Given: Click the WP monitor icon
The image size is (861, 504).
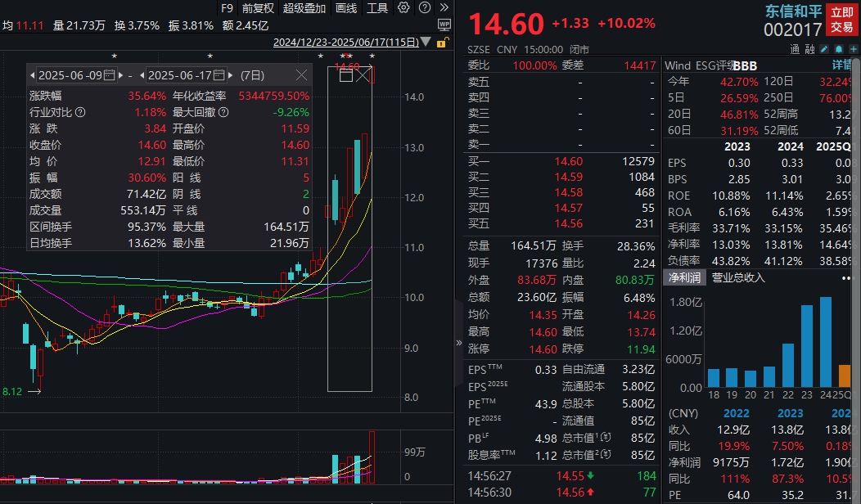Looking at the screenshot, I should (x=444, y=25).
